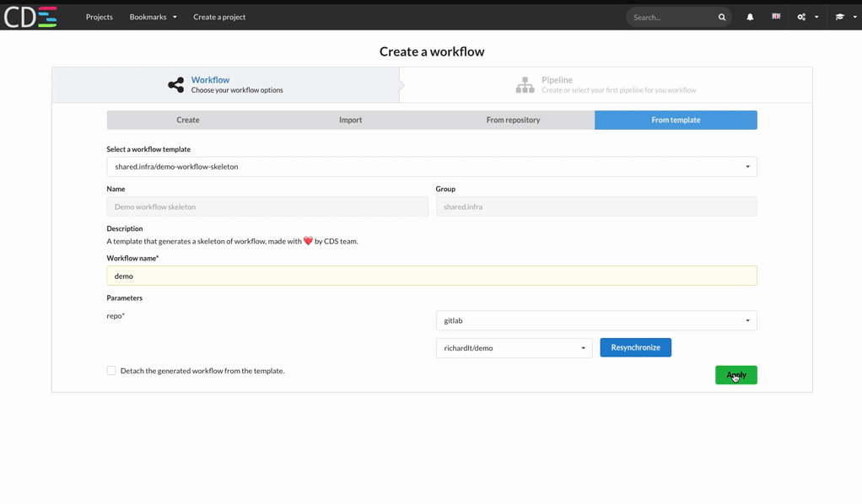Click the search magnifier icon

722,17
